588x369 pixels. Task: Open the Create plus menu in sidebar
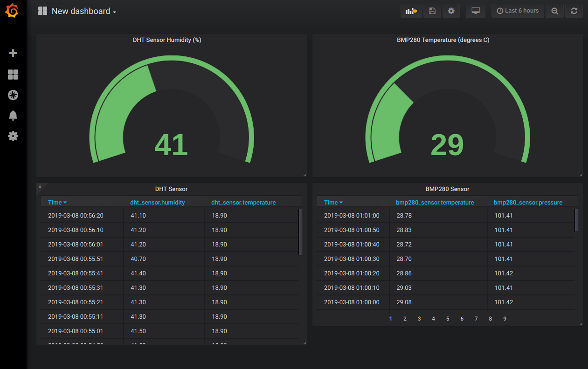(13, 53)
